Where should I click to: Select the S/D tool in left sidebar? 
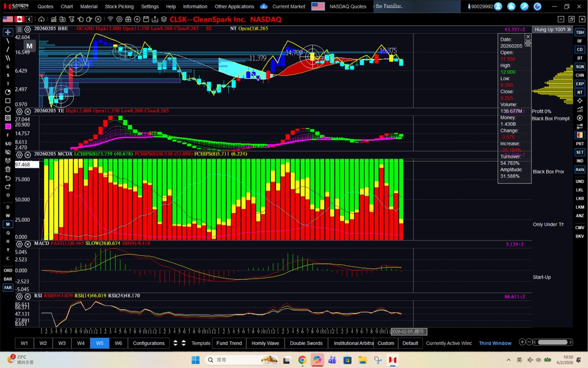(x=8, y=143)
